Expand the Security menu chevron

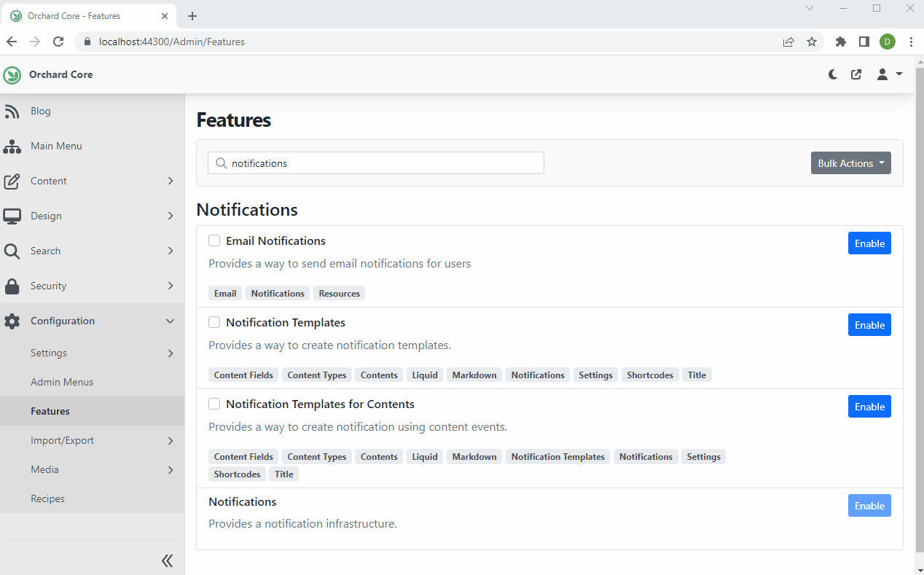[x=171, y=286]
